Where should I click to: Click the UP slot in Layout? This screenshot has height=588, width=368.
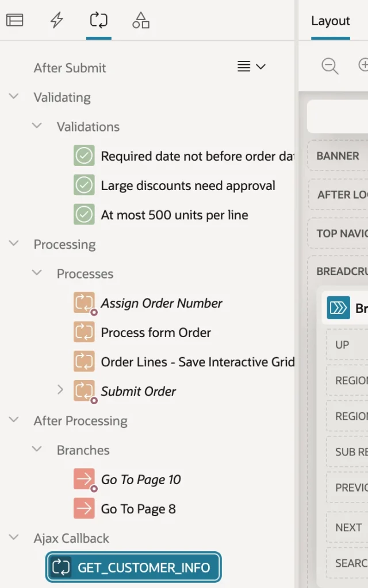coord(347,345)
